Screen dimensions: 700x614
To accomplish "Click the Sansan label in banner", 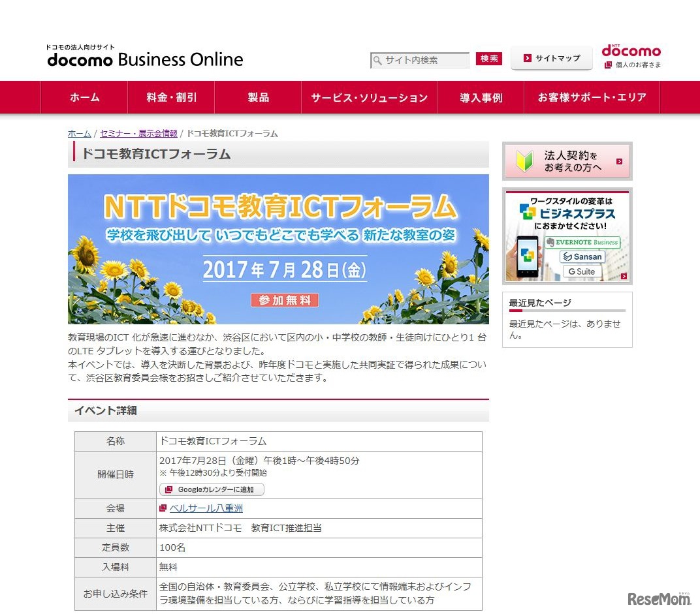I will (x=582, y=256).
